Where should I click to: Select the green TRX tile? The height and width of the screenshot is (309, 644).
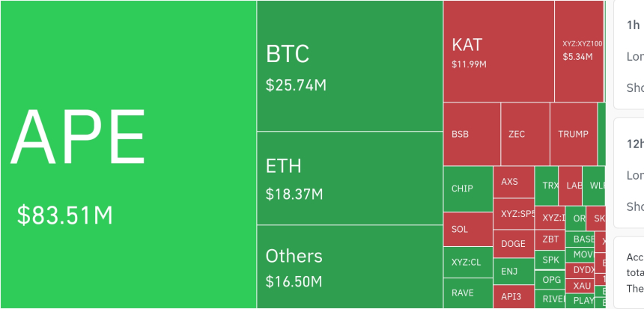[549, 185]
